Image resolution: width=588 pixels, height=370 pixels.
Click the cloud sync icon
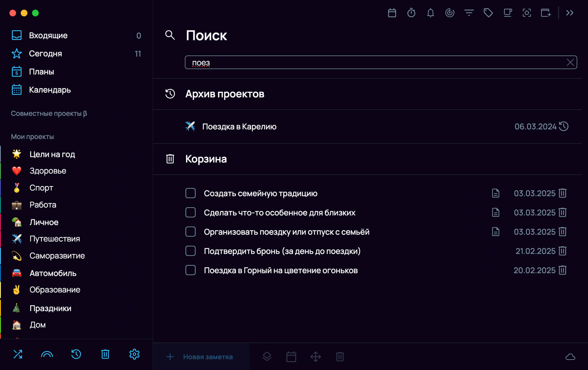click(x=570, y=357)
